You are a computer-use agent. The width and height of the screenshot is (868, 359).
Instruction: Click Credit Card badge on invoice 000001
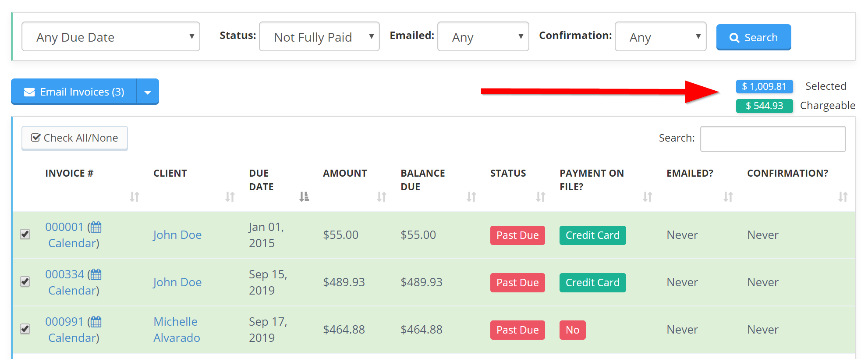coord(593,235)
